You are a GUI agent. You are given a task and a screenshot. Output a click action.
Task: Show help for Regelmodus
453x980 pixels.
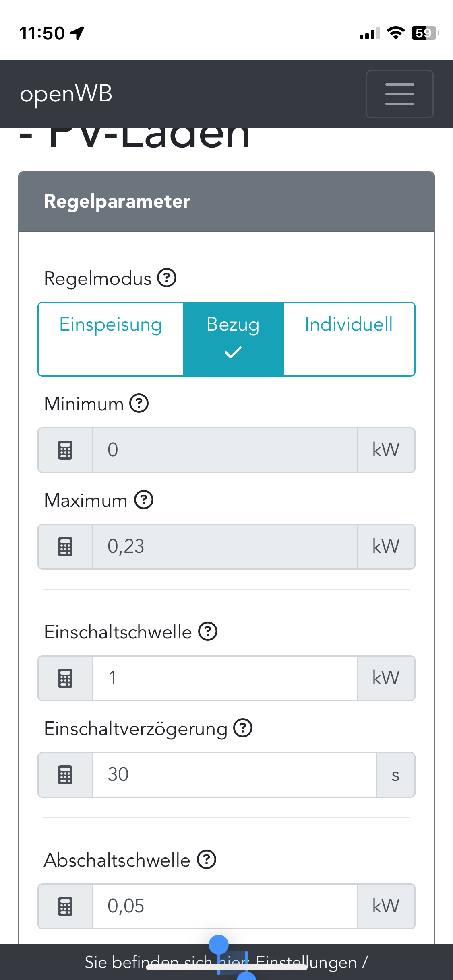[x=167, y=278]
